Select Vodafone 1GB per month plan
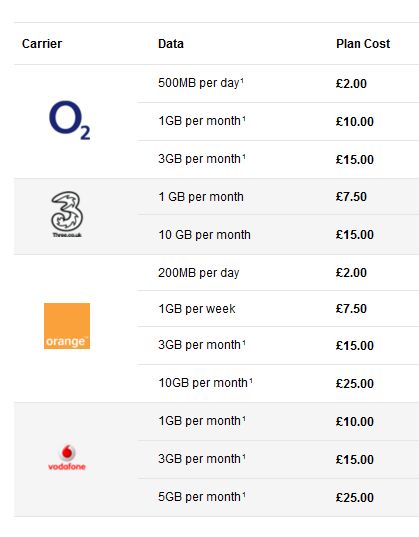 tap(202, 421)
